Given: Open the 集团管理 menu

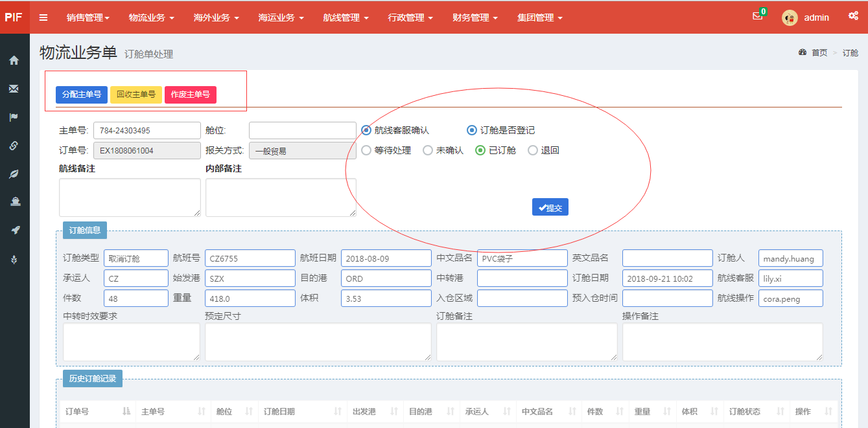Looking at the screenshot, I should 541,17.
